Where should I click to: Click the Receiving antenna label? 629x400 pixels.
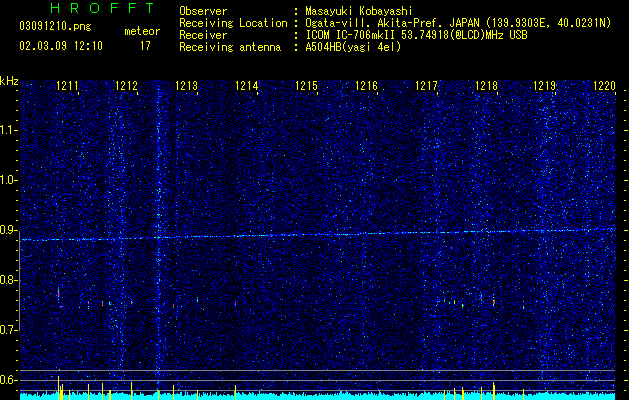230,47
